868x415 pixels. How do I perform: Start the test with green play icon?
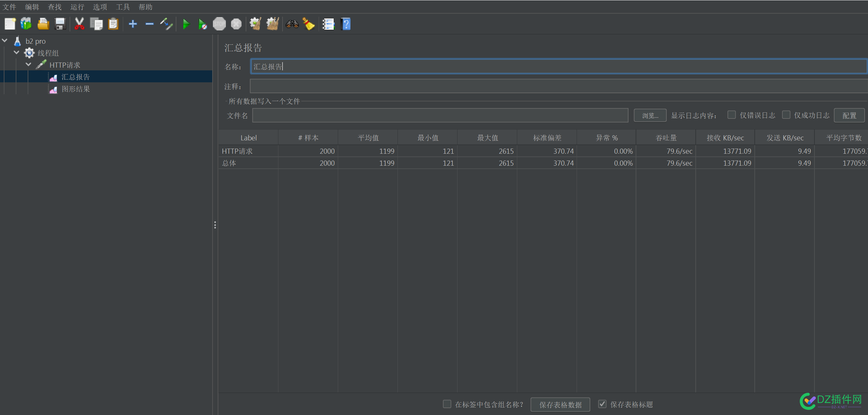(x=186, y=24)
